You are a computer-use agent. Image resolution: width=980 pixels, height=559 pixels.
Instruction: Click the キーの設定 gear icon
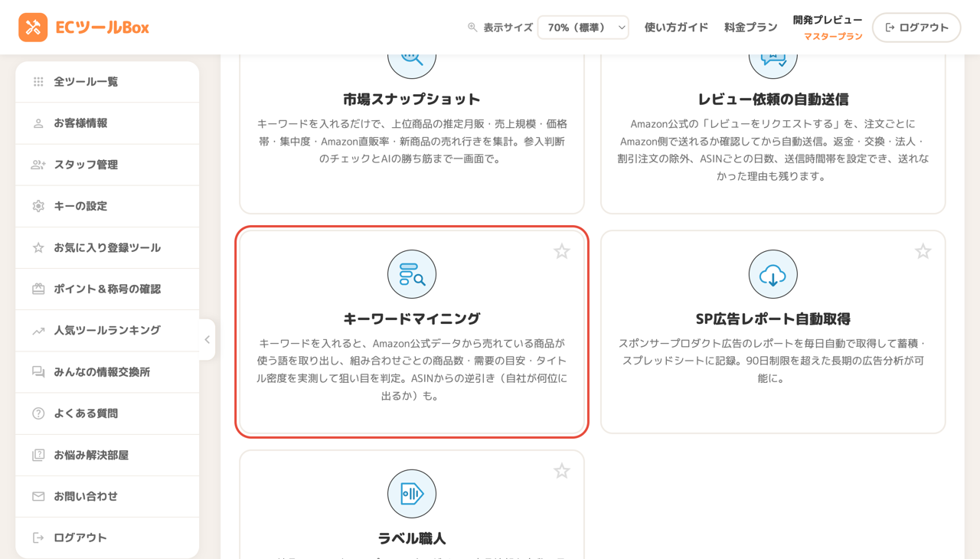[x=38, y=206]
